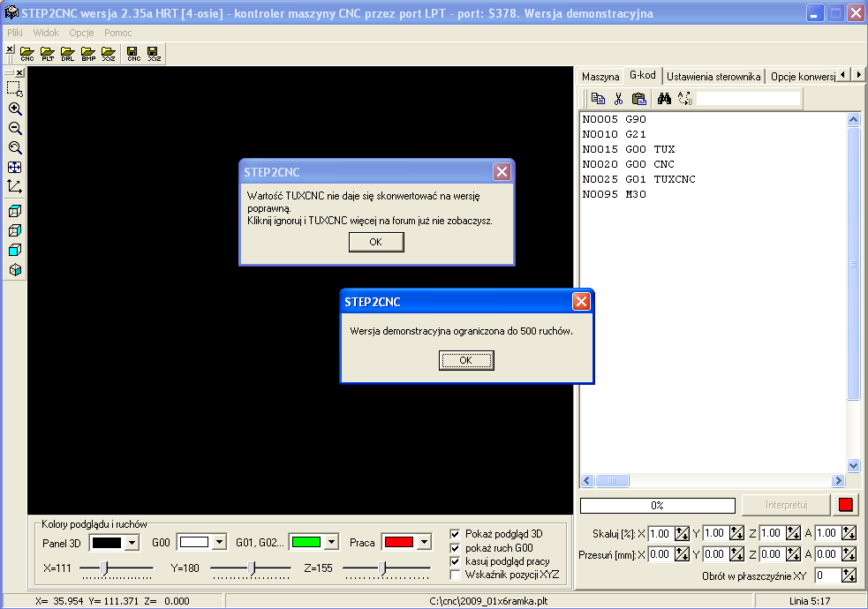Open the Widok menu
Image resolution: width=868 pixels, height=609 pixels.
(46, 33)
